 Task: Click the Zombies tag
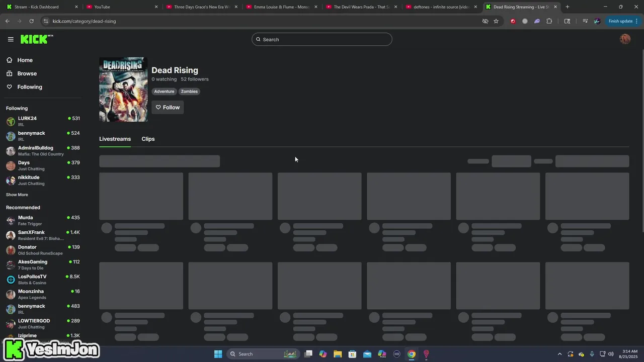(x=189, y=92)
